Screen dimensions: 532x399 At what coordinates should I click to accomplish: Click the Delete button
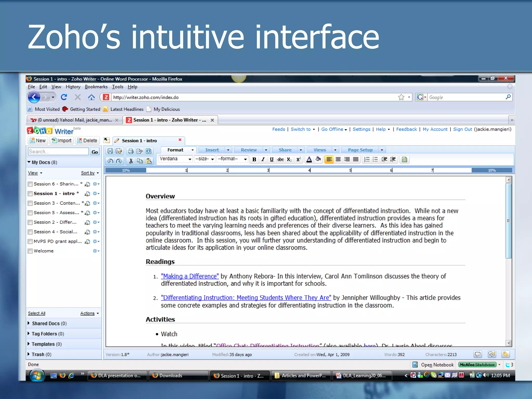pyautogui.click(x=87, y=141)
